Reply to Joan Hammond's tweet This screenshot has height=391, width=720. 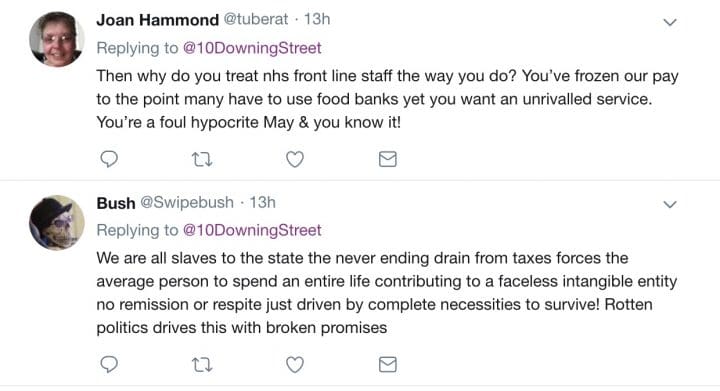(x=109, y=159)
